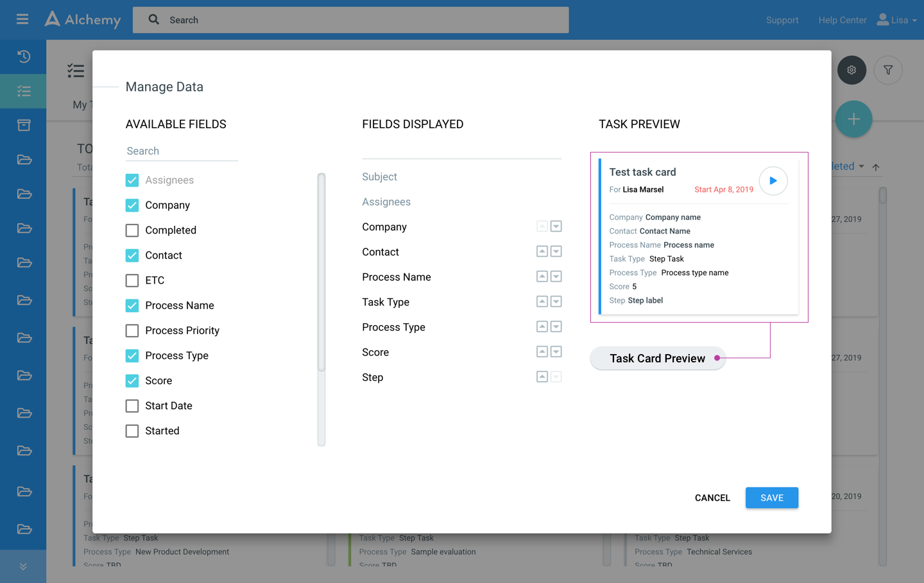This screenshot has width=924, height=583.
Task: Move the Process Type field down
Action: [x=556, y=326]
